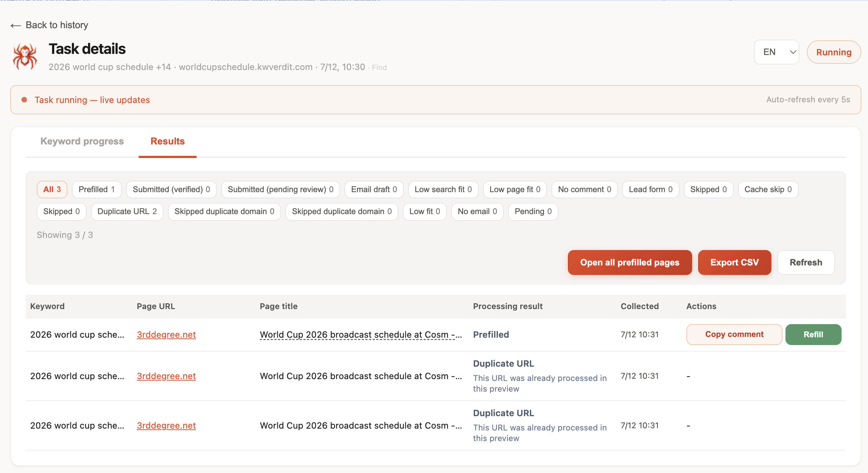Filter by Email draft 0

[x=374, y=190]
